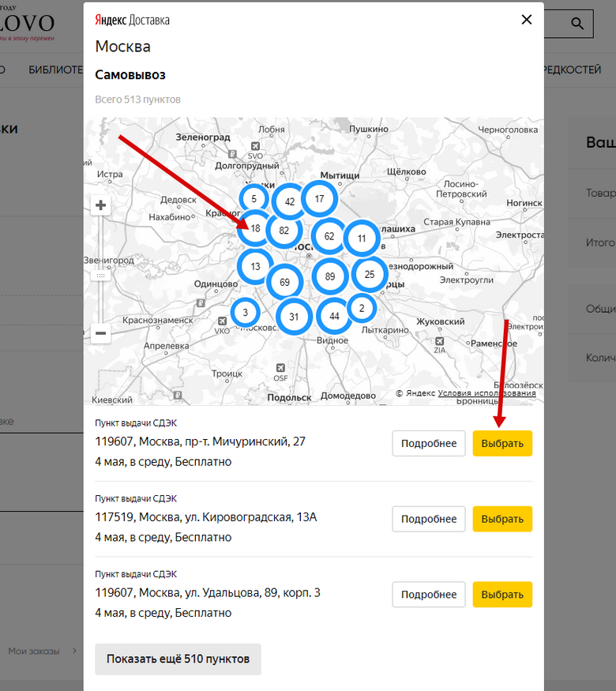Image resolution: width=616 pixels, height=691 pixels.
Task: Open map cluster with 25 pickup points
Action: (370, 275)
